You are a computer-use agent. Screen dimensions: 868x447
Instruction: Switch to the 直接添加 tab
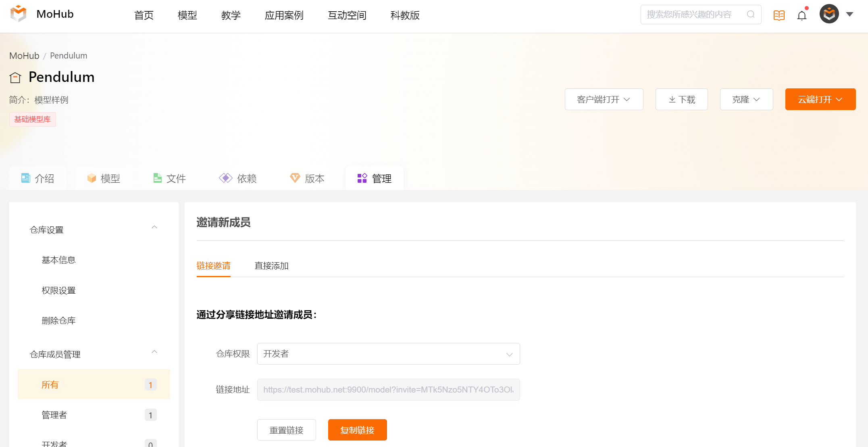coord(272,265)
